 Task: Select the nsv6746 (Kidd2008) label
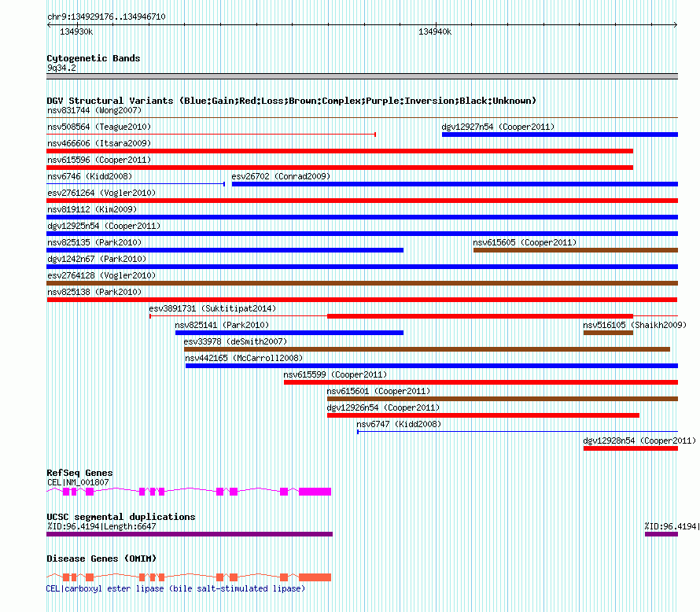click(x=90, y=176)
